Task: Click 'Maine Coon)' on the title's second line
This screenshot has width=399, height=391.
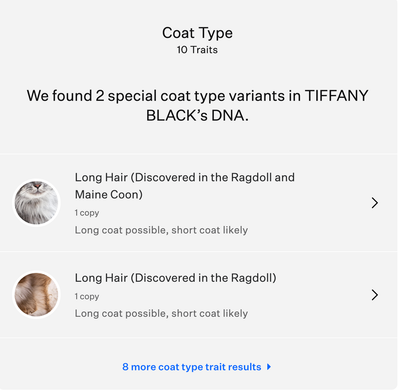Action: click(x=109, y=194)
